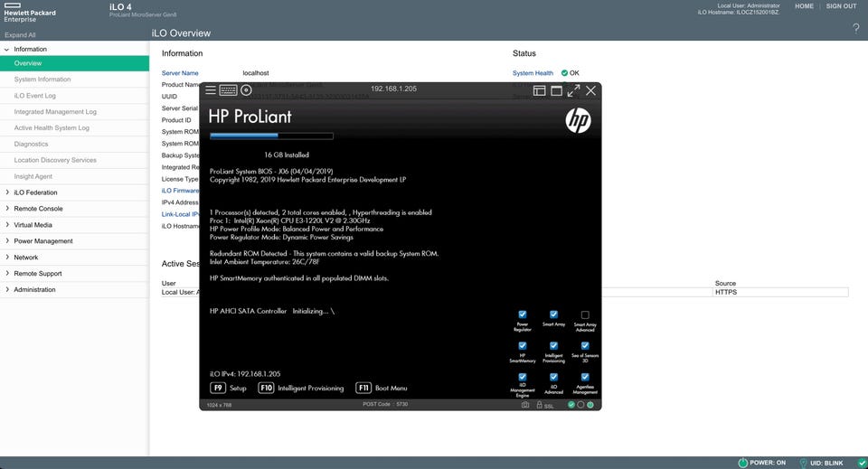The image size is (868, 469).
Task: Click POST Code 5730 status text
Action: coord(385,404)
